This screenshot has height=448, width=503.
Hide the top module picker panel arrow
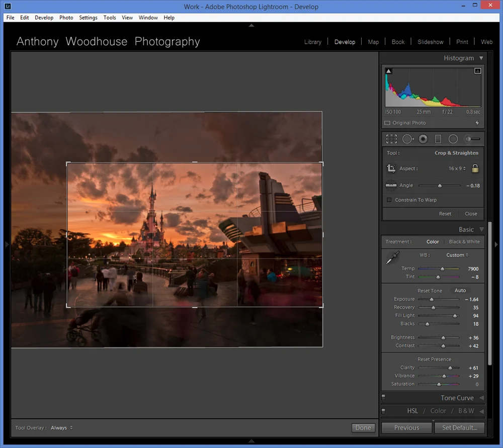251,25
